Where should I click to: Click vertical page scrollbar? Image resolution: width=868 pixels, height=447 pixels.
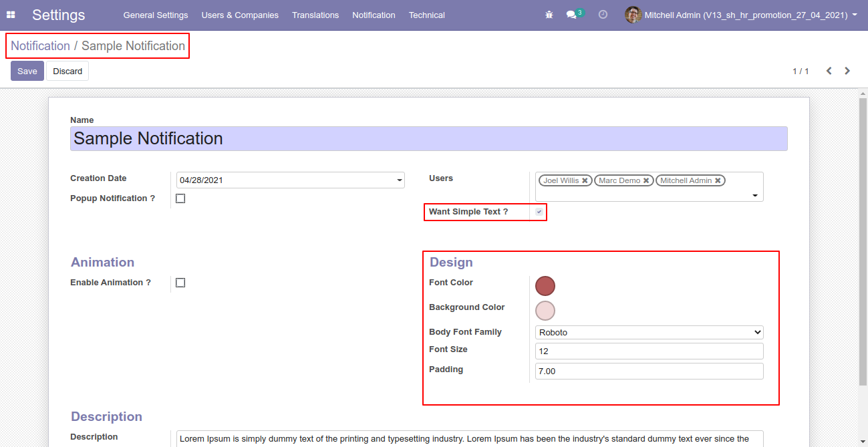click(863, 241)
